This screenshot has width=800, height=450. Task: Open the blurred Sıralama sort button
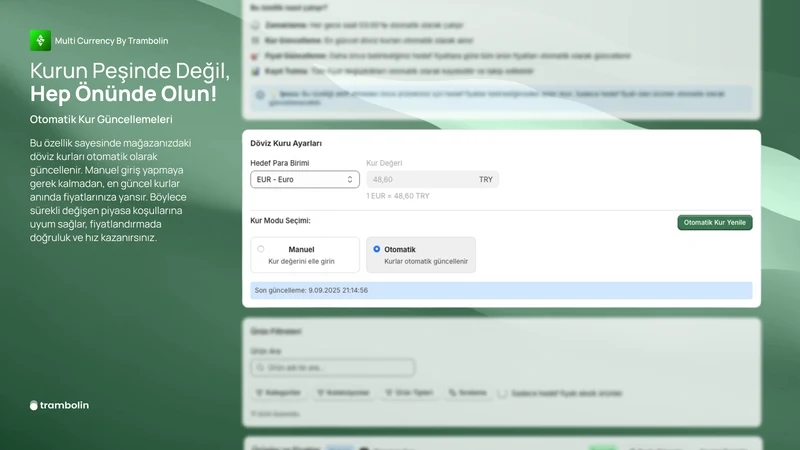click(467, 392)
